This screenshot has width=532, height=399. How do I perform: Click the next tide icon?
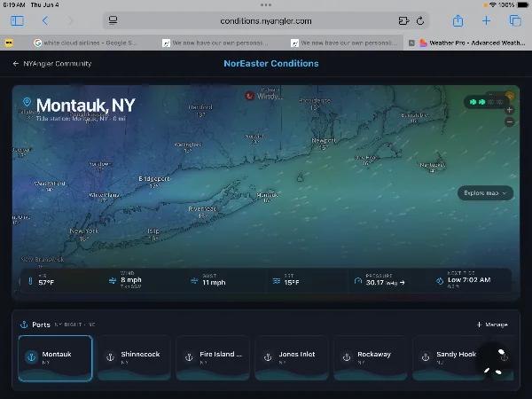click(x=440, y=281)
